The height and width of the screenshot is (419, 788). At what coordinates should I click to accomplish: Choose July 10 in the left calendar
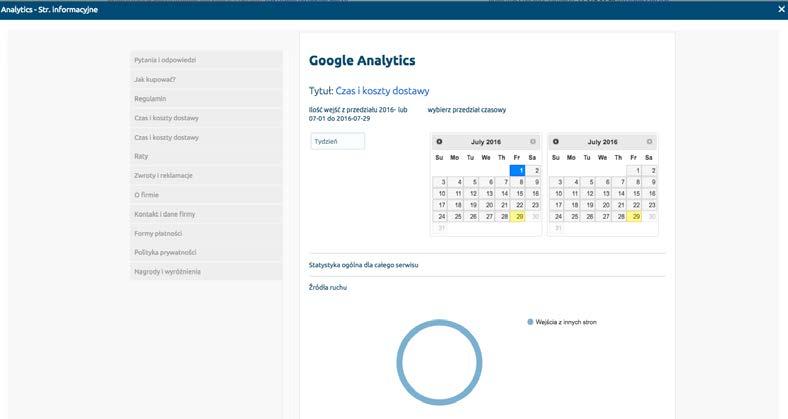tap(440, 193)
